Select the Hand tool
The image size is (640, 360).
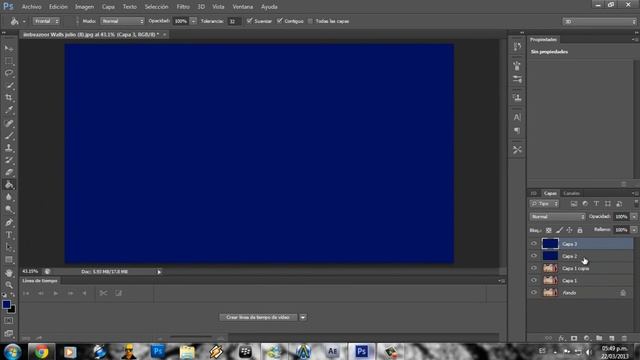(9, 273)
